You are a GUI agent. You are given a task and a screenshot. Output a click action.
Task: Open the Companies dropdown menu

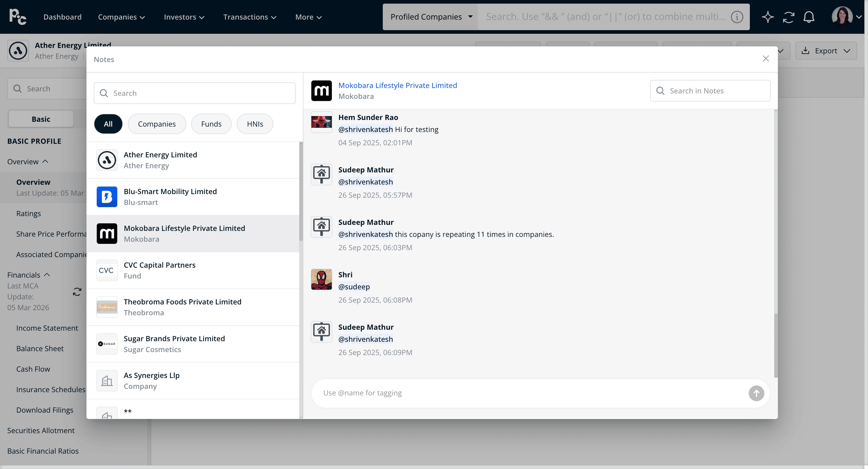click(x=121, y=17)
